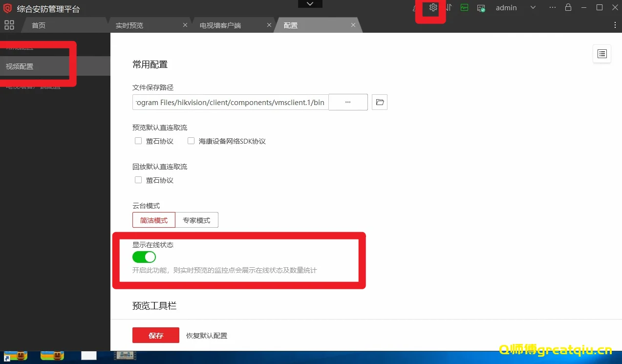Click the settings gear in the title bar
The height and width of the screenshot is (364, 622).
(433, 7)
